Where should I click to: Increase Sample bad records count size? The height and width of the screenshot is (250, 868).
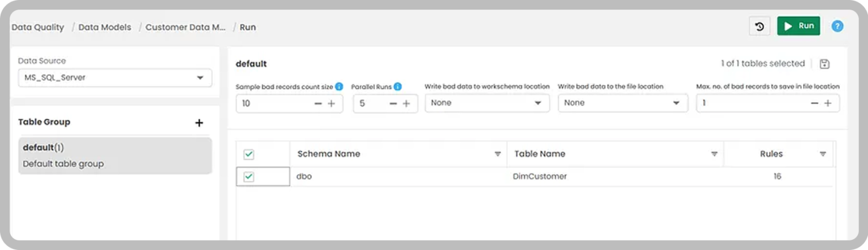click(332, 103)
